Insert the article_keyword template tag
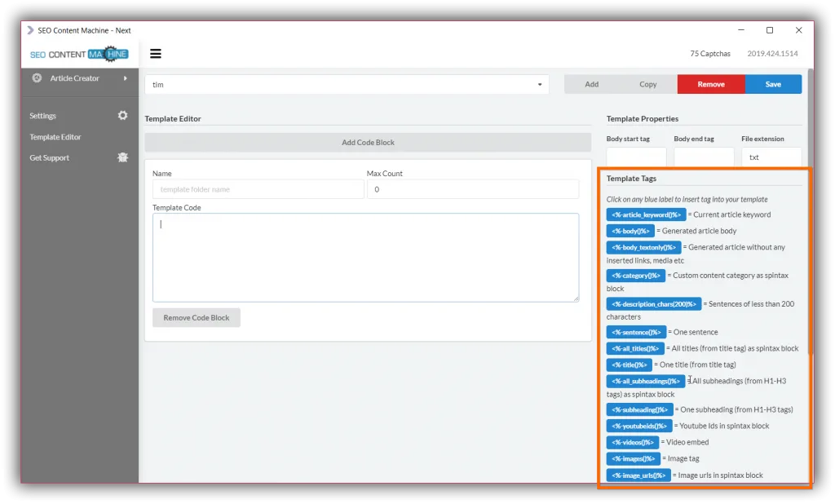The image size is (835, 504). [646, 214]
